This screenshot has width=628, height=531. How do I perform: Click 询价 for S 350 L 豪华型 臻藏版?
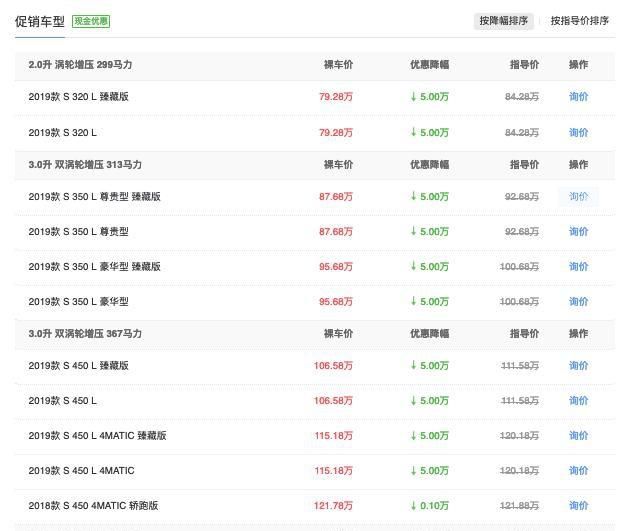pos(578,267)
